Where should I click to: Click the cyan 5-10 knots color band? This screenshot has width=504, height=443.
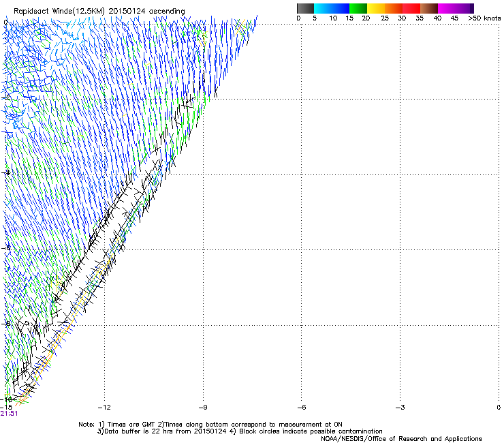[323, 8]
